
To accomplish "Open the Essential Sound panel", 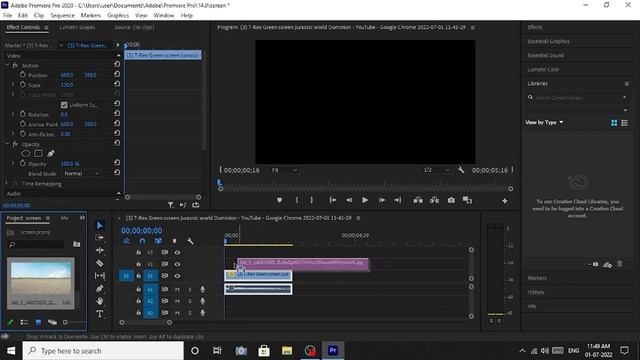I will click(545, 55).
